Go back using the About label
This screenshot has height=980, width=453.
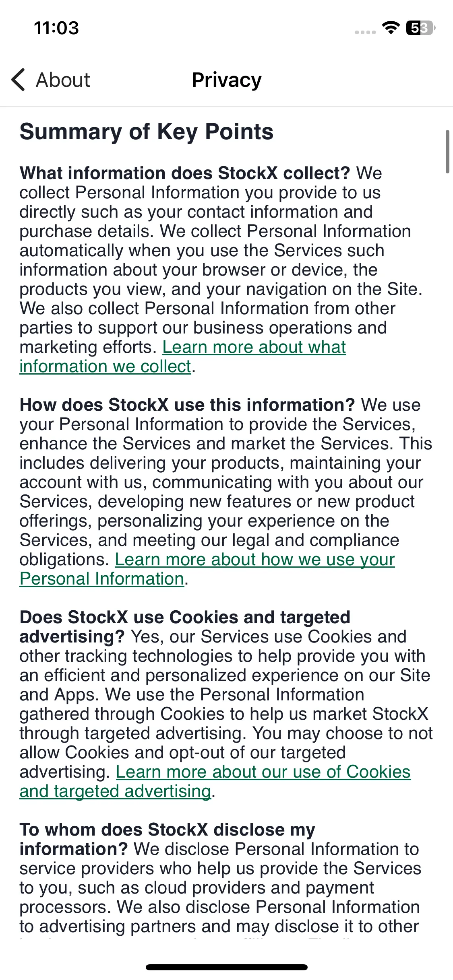coord(63,80)
